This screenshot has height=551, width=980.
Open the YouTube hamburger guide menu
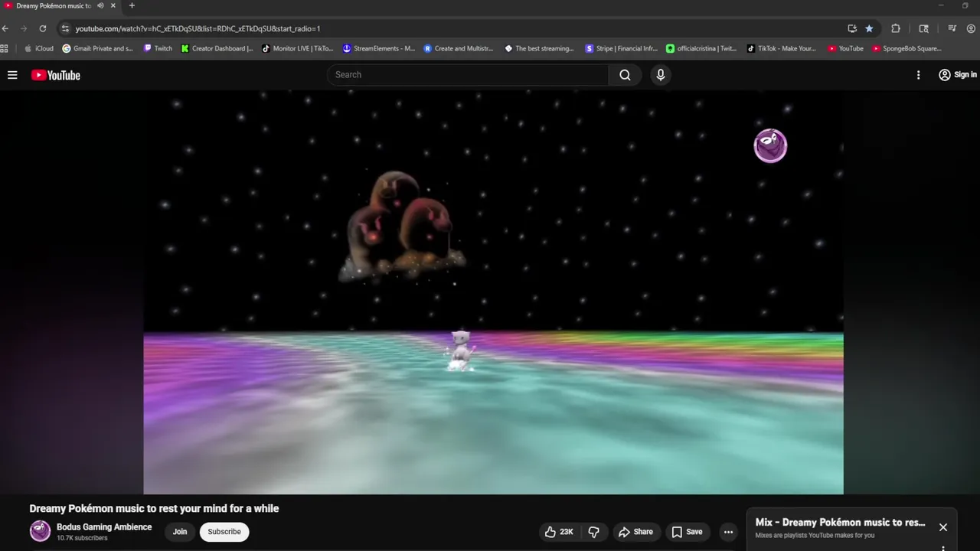[x=12, y=75]
